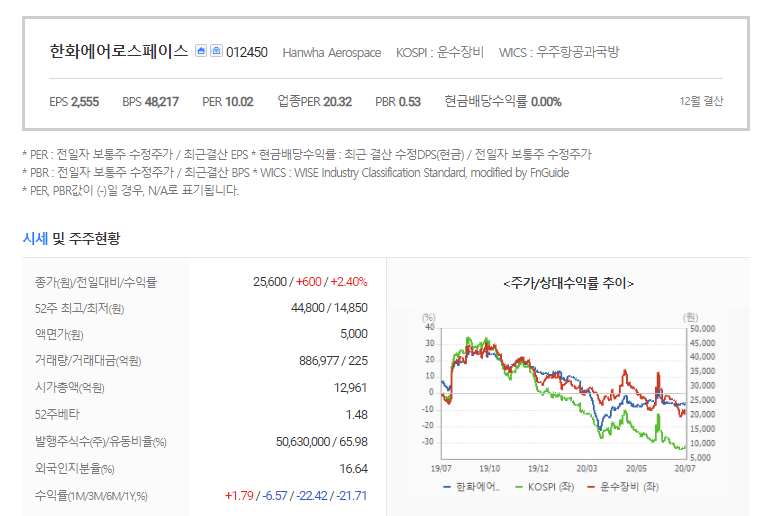Click returns row +1.79 / -6.57 / -22.42 / -21.71

(296, 495)
